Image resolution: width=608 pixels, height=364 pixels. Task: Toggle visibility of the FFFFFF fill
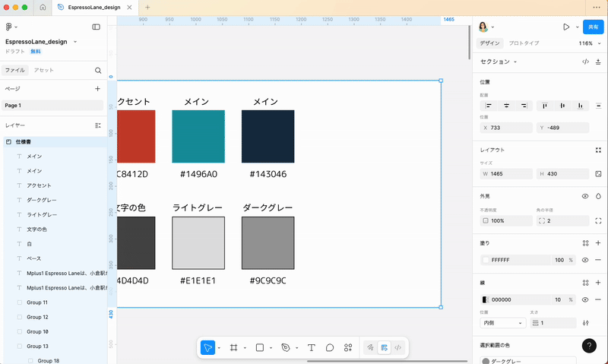(x=585, y=260)
